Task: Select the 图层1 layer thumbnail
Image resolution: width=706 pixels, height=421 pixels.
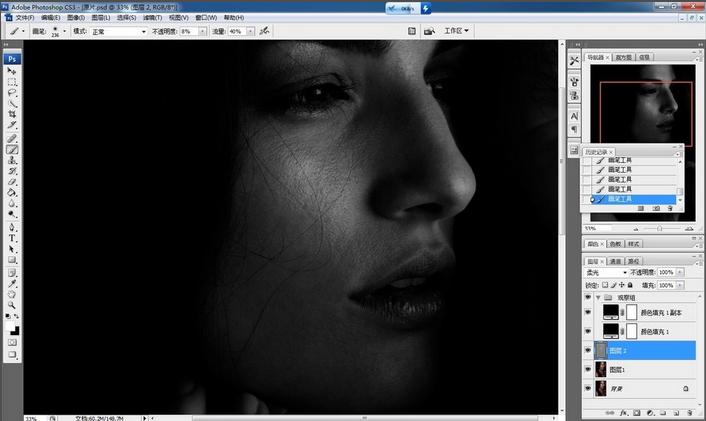Action: pyautogui.click(x=601, y=369)
